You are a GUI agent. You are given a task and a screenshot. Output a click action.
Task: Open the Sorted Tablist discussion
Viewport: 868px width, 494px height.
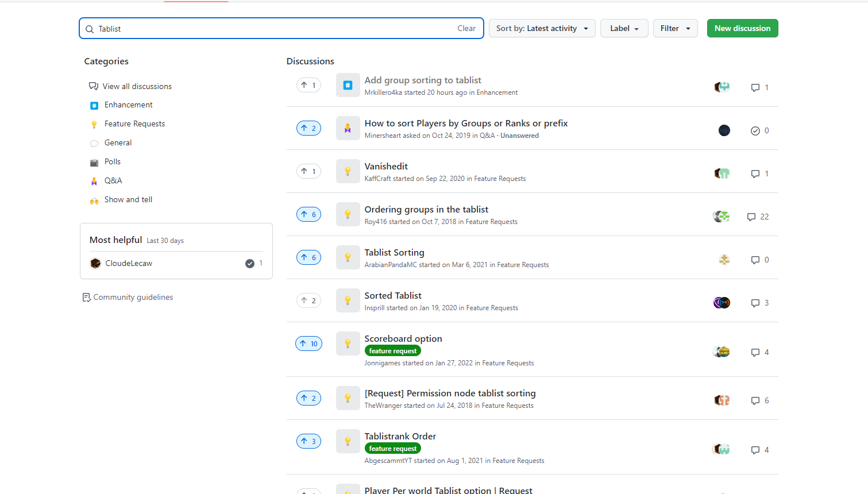click(393, 295)
